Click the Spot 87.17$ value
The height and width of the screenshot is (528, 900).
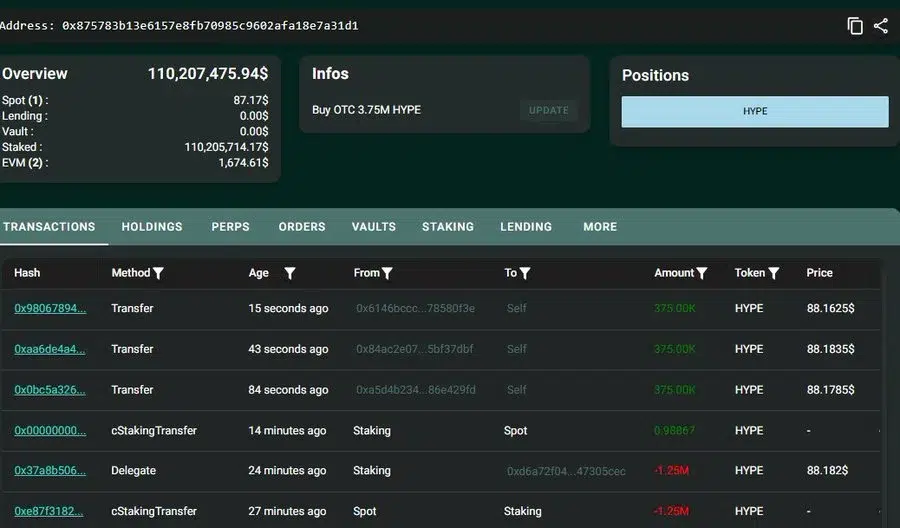251,100
